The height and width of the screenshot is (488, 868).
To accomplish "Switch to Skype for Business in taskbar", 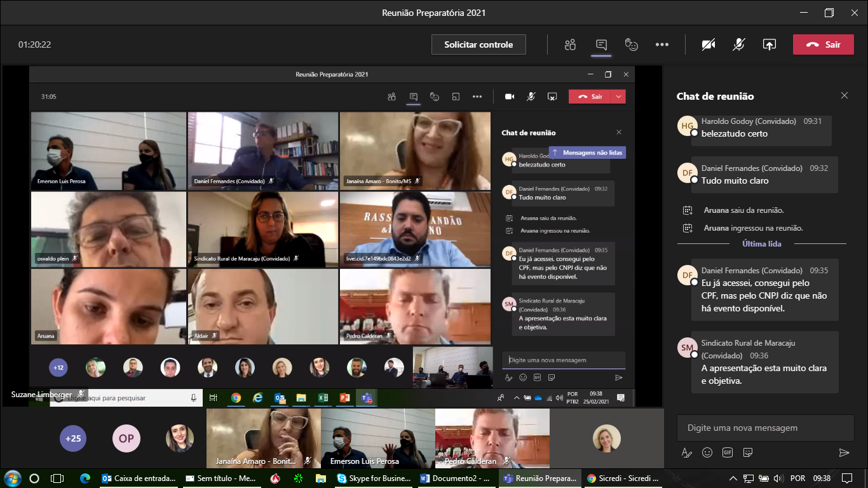I will pos(372,478).
